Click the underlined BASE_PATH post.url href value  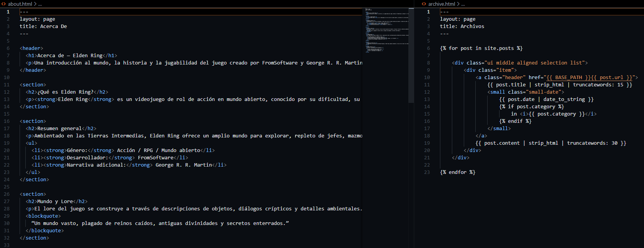pos(589,78)
